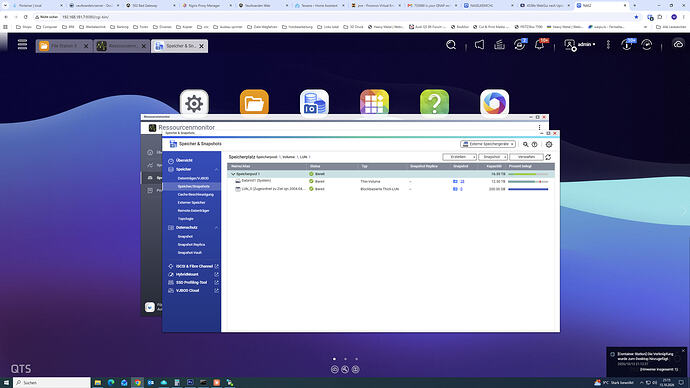Open the dashboard gauge icon

(646, 44)
